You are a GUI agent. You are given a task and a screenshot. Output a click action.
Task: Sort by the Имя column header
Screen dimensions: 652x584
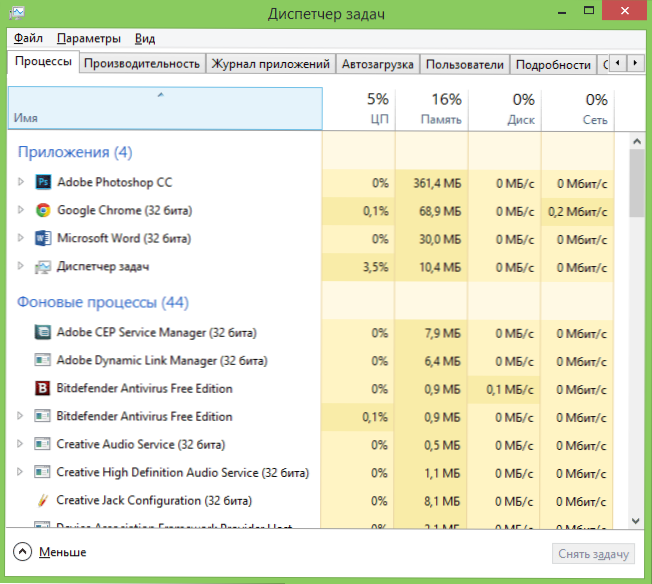tap(165, 109)
